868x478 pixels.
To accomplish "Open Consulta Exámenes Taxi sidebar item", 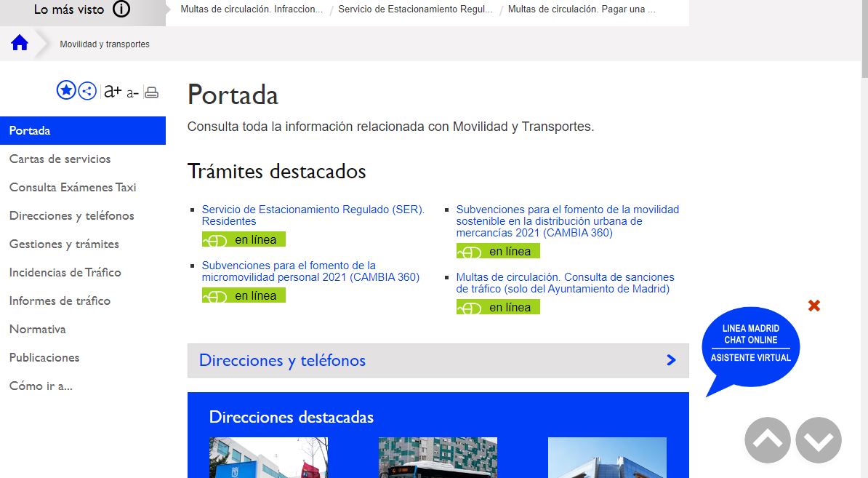I will pyautogui.click(x=73, y=187).
